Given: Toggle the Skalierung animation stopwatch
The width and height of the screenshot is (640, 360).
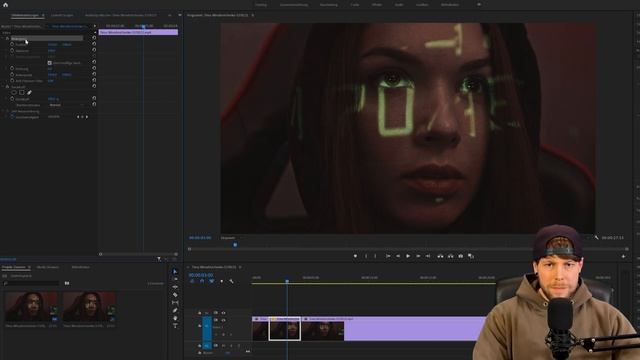Looking at the screenshot, I should [12, 51].
